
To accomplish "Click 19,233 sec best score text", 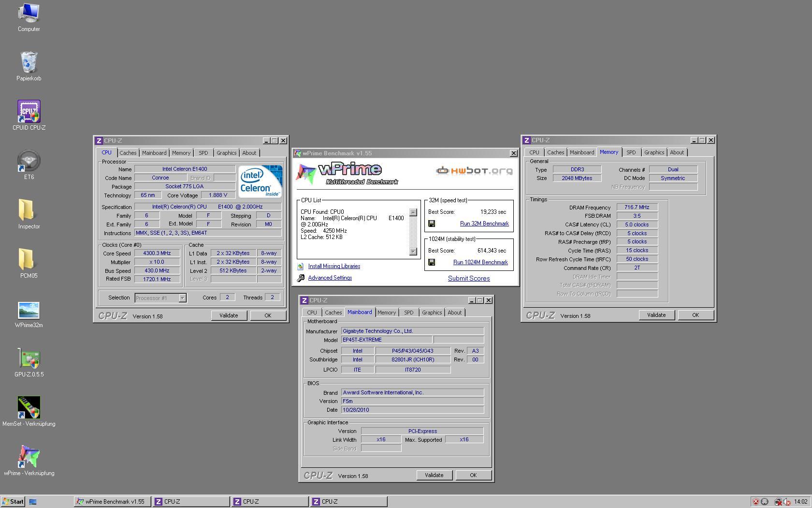I will tap(493, 212).
